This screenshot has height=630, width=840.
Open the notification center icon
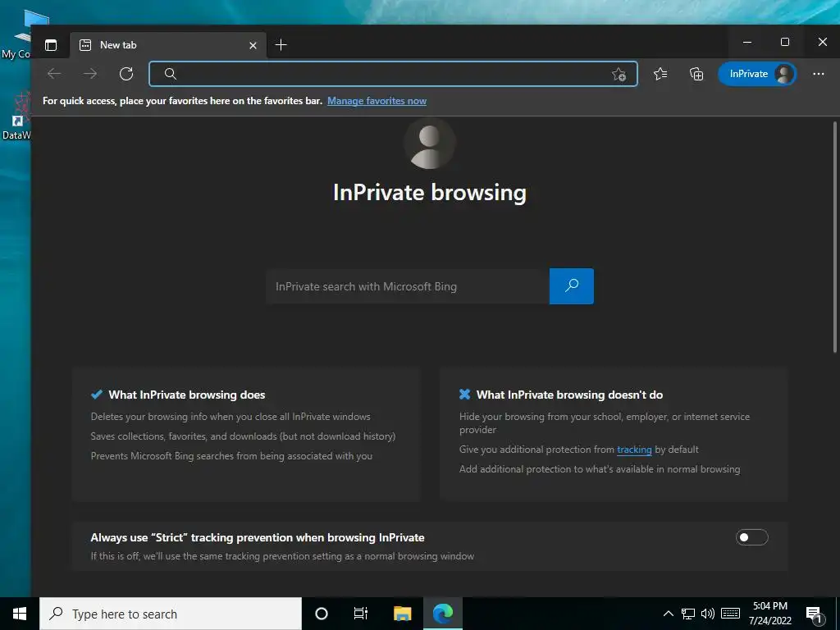(815, 614)
